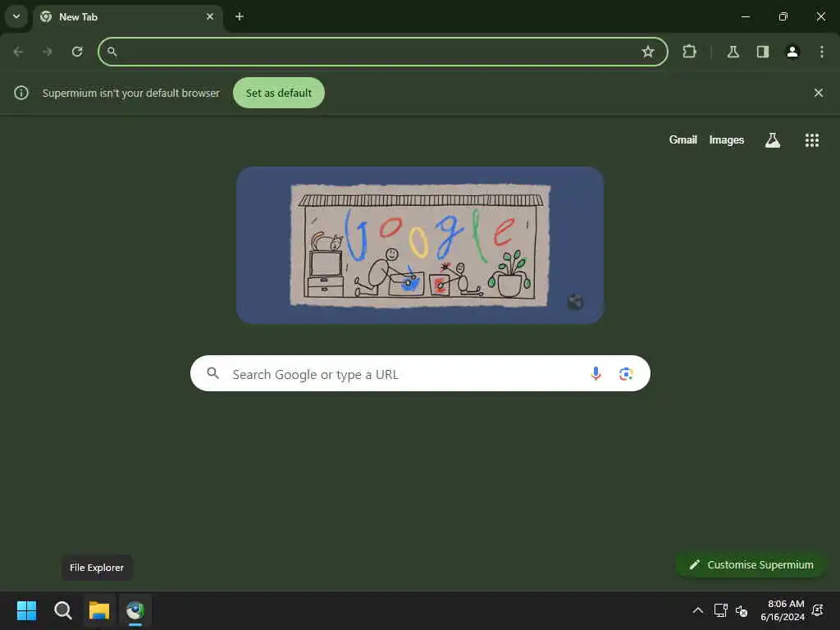Go forward using the forward arrow
This screenshot has height=630, width=840.
pos(48,52)
